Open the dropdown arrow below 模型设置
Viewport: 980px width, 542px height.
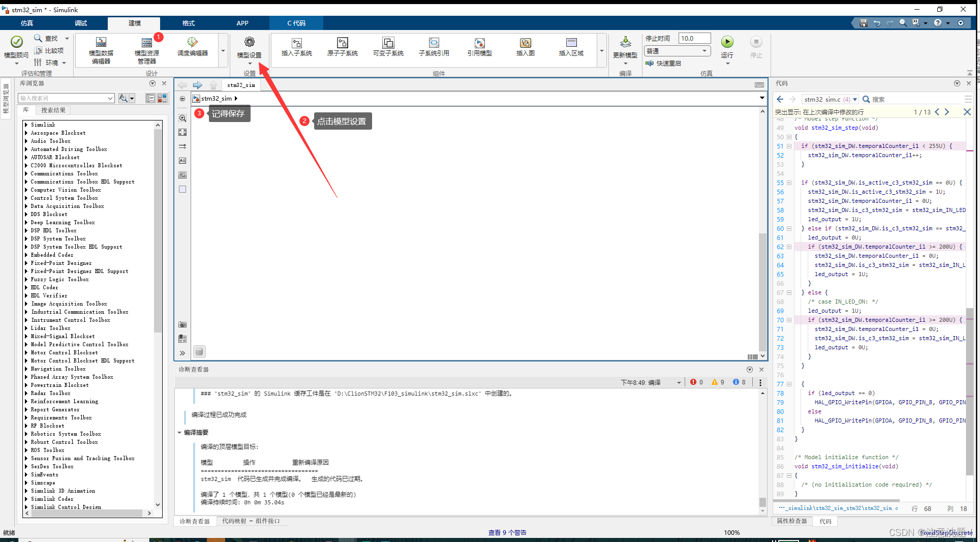[x=250, y=64]
